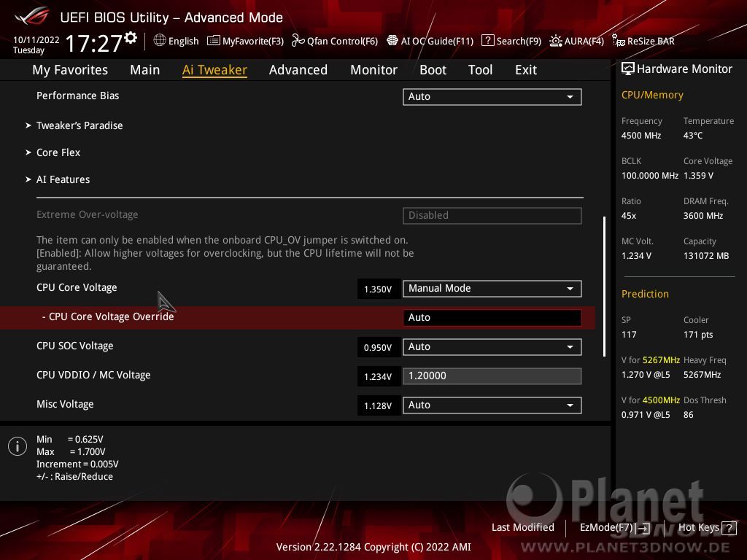The image size is (747, 560).
Task: Open Hot Keys question mark icon
Action: click(729, 528)
